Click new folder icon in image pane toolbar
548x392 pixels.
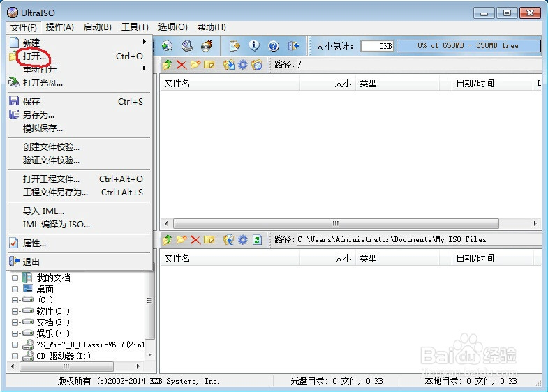click(x=195, y=65)
